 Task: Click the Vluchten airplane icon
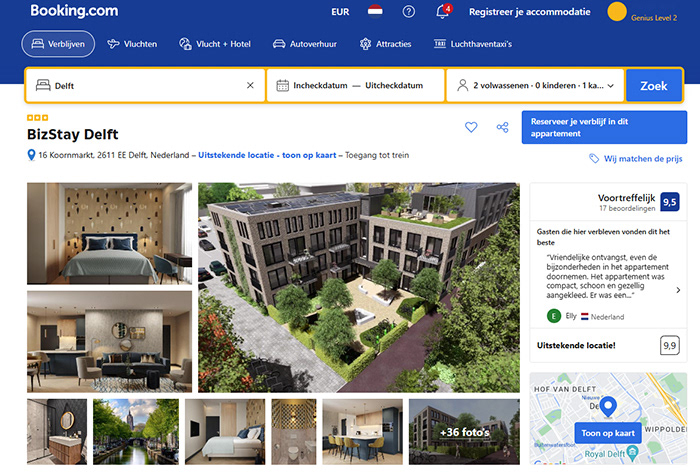pos(113,44)
